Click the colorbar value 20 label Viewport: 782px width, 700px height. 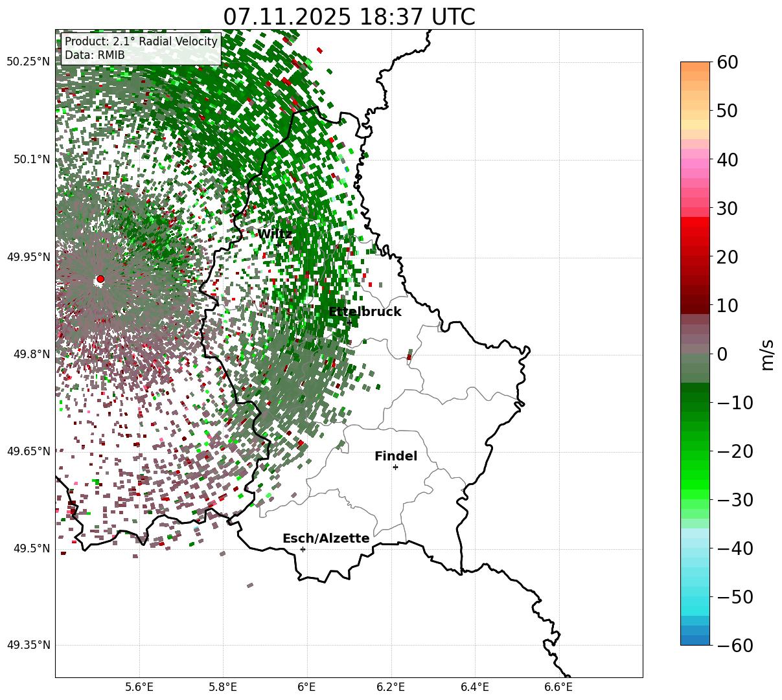tap(728, 257)
